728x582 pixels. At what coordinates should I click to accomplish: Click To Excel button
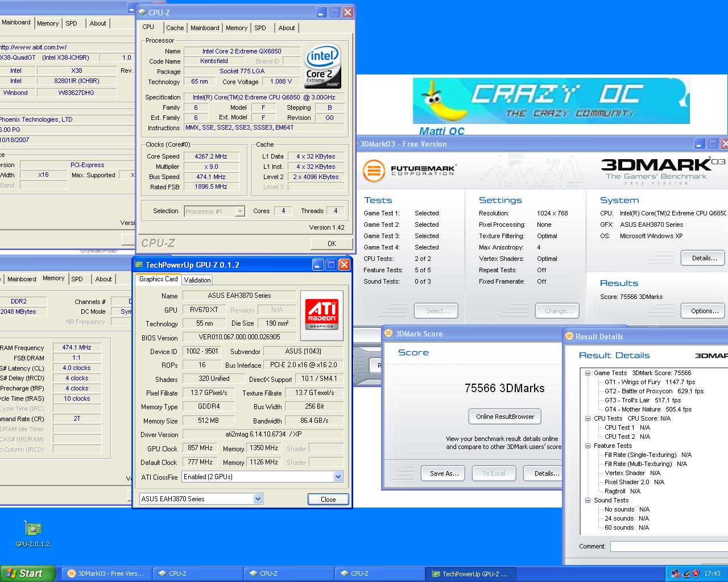(494, 473)
